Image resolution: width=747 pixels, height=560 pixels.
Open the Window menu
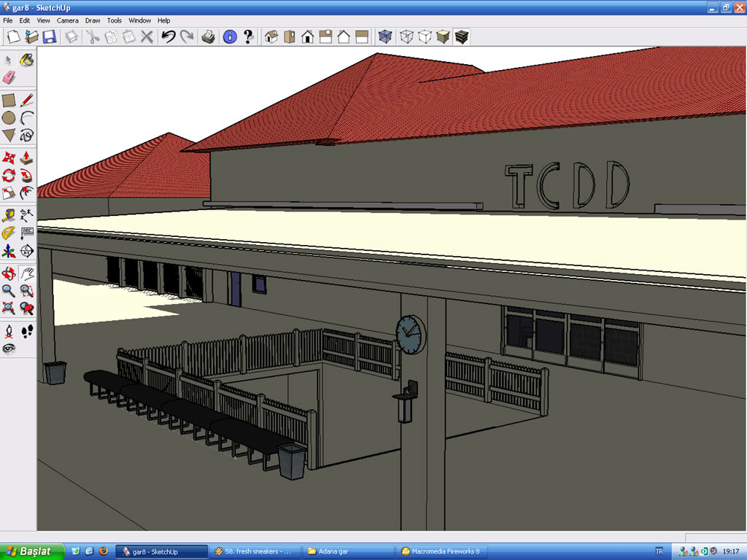(139, 20)
